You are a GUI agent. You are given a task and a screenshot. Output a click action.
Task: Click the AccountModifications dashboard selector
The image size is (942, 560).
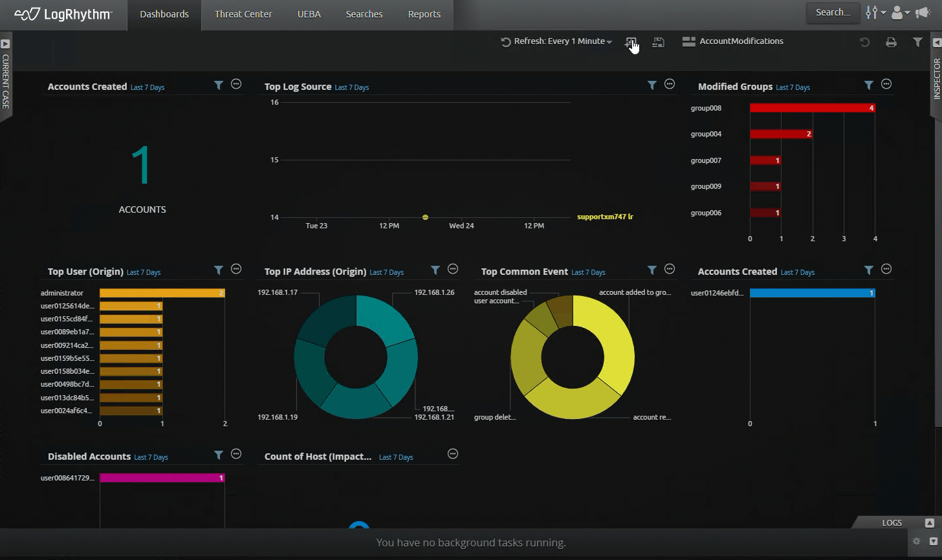[x=733, y=41]
